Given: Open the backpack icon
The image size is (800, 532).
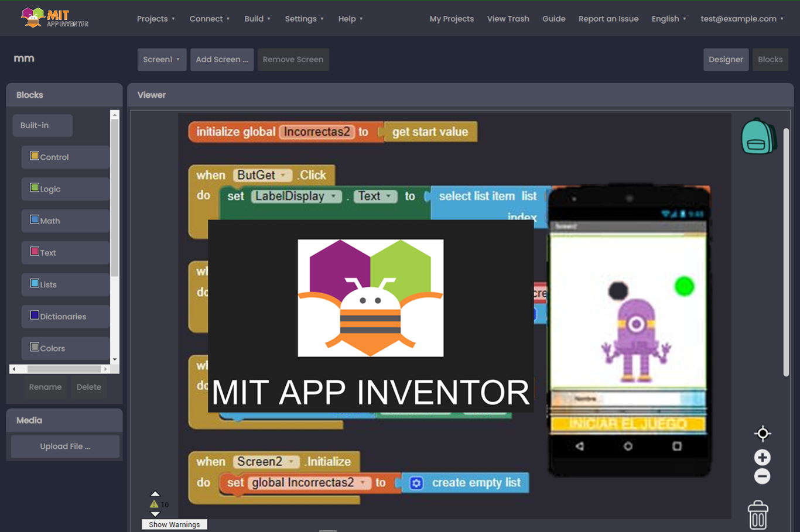Looking at the screenshot, I should 758,137.
